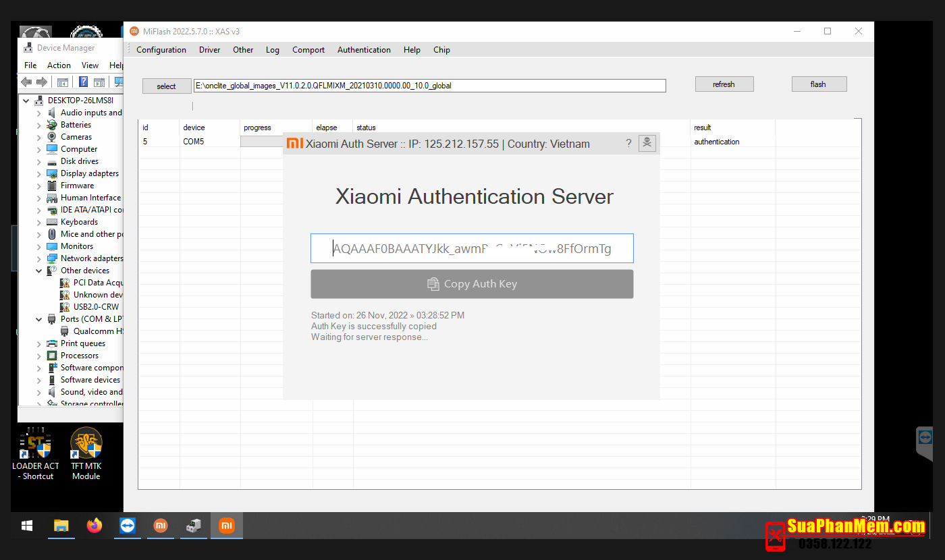The width and height of the screenshot is (945, 560).
Task: Click the auth key text field
Action: (472, 248)
